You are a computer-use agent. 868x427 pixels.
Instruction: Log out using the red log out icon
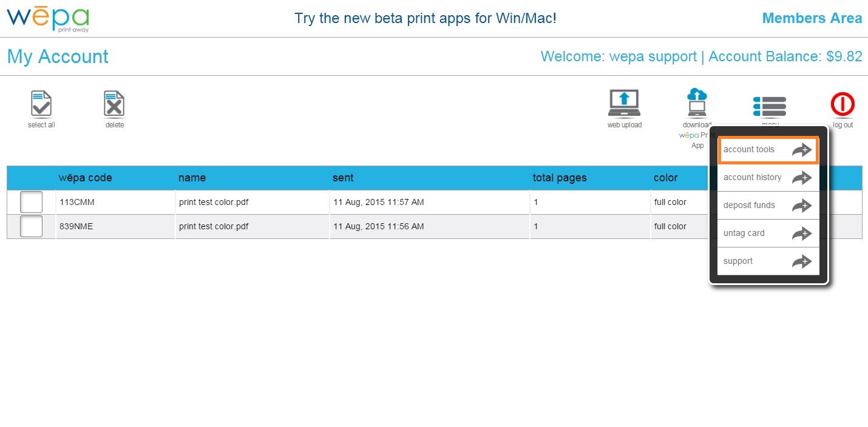pos(842,104)
